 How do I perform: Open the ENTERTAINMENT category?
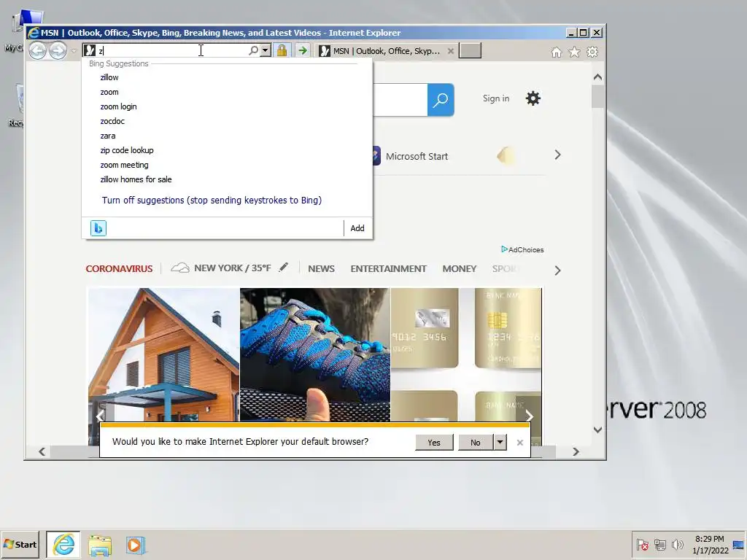tap(388, 268)
